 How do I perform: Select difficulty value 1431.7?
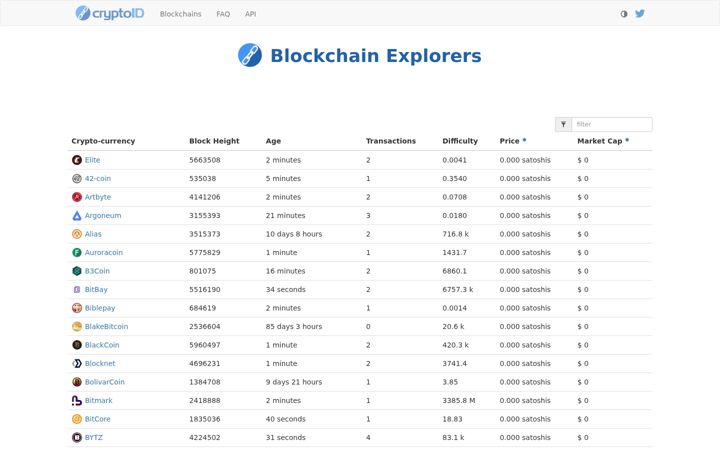pos(455,253)
